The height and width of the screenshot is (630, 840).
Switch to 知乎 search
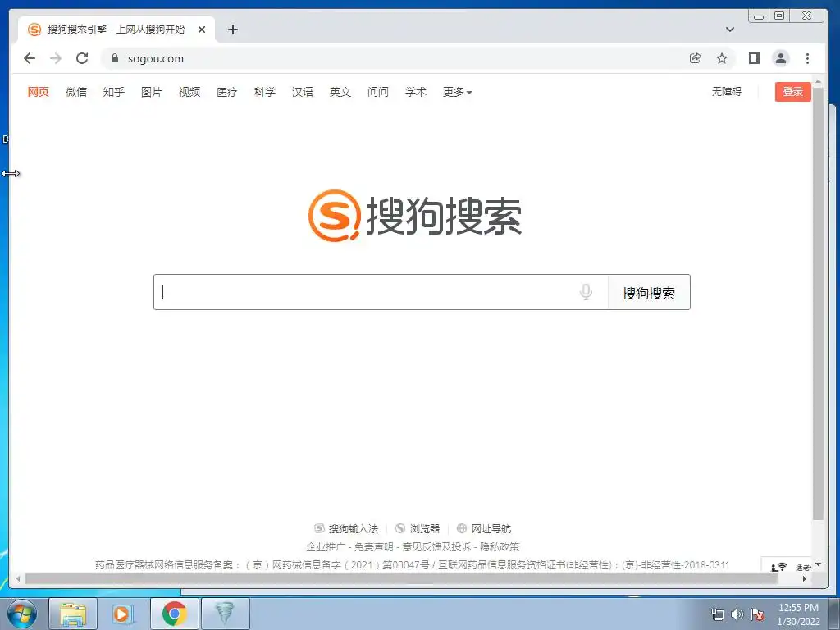click(113, 92)
